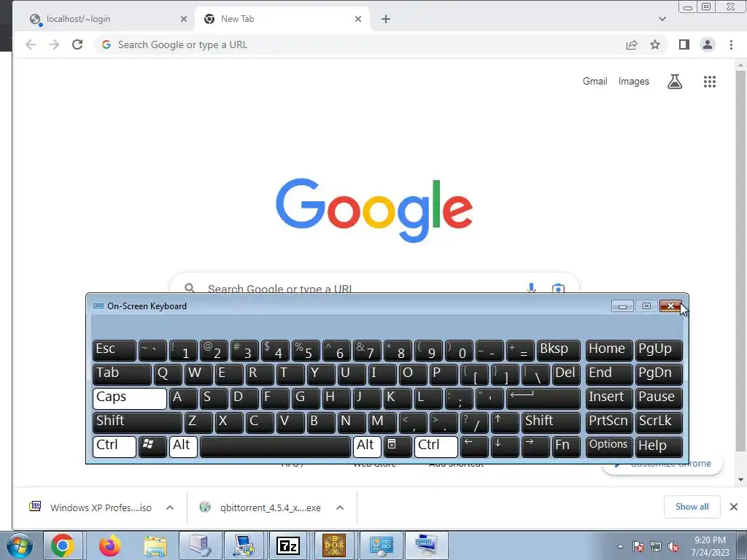This screenshot has height=560, width=747.
Task: Start voice search microphone
Action: pyautogui.click(x=532, y=287)
